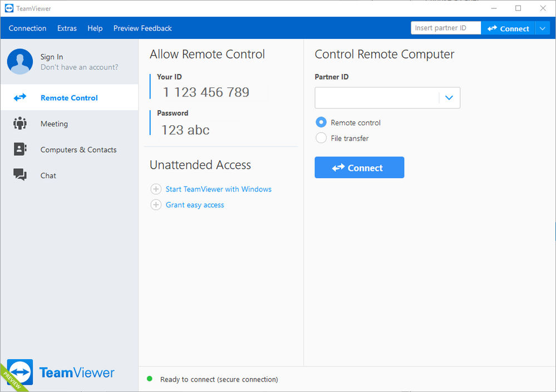556x392 pixels.
Task: Click the green connection status dot
Action: point(150,379)
